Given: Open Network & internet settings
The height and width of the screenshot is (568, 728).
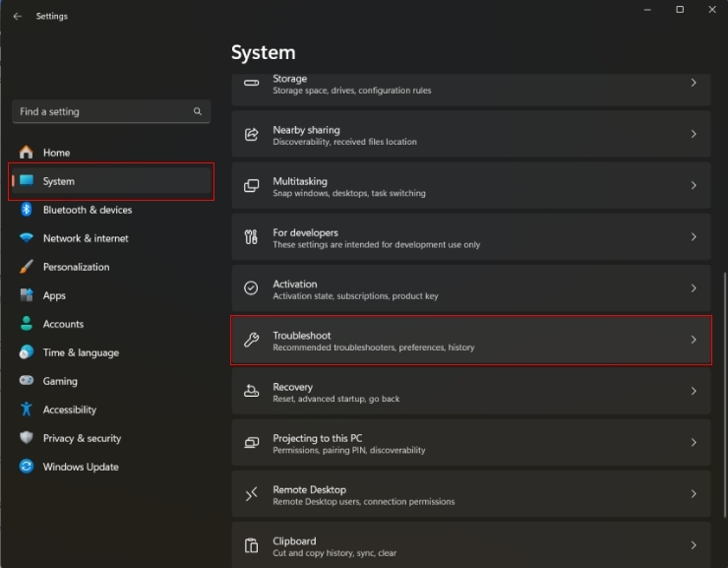Looking at the screenshot, I should coord(111,238).
